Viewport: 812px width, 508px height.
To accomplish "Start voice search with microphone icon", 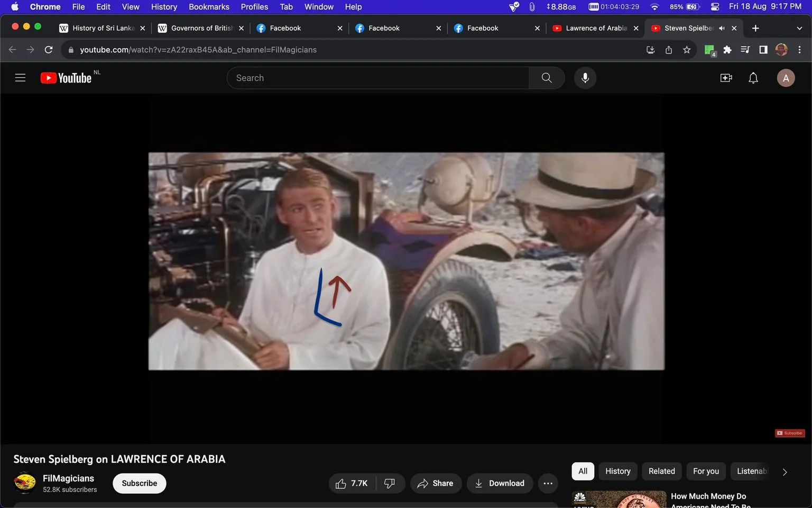I will [x=585, y=78].
